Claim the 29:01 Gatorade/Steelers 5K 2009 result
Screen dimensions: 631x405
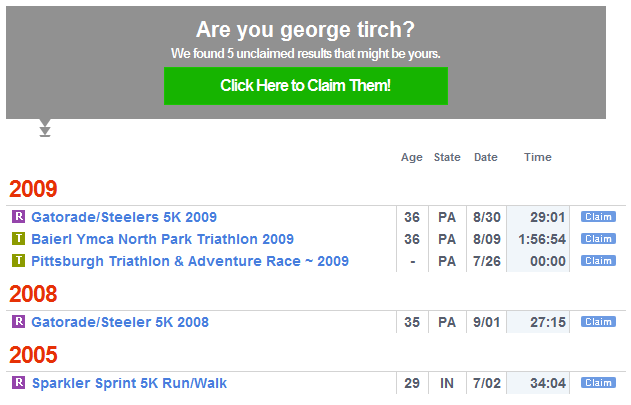tap(598, 217)
